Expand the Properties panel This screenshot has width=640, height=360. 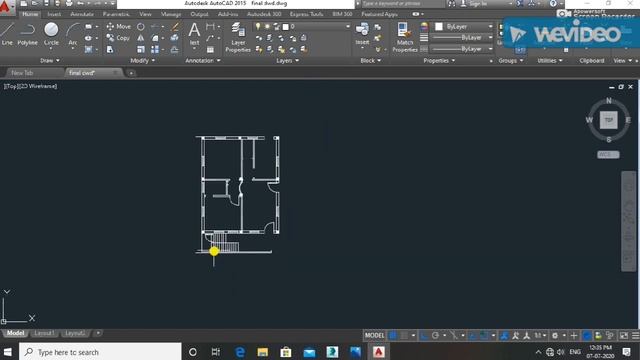coord(439,60)
